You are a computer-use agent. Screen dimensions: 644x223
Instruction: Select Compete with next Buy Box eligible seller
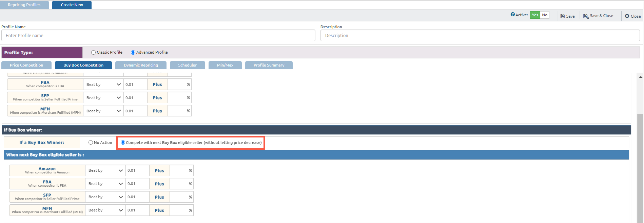(123, 143)
